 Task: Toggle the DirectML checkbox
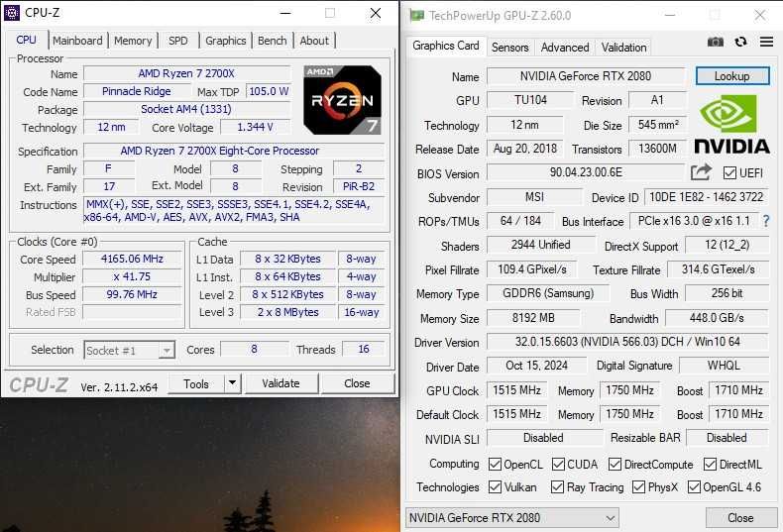tap(710, 464)
